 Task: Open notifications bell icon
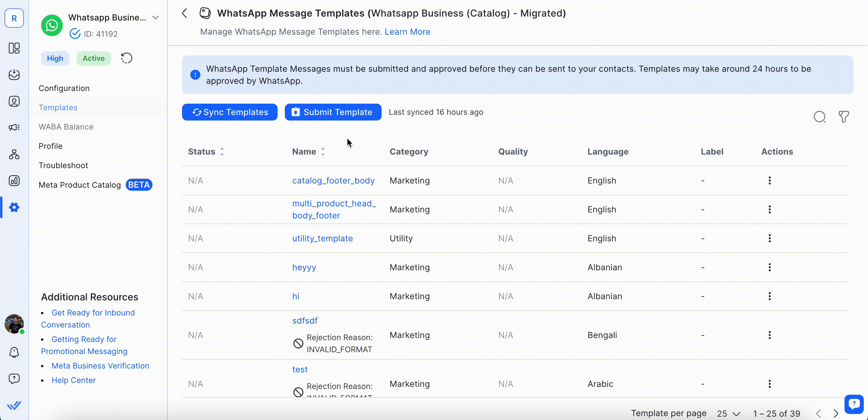tap(14, 352)
